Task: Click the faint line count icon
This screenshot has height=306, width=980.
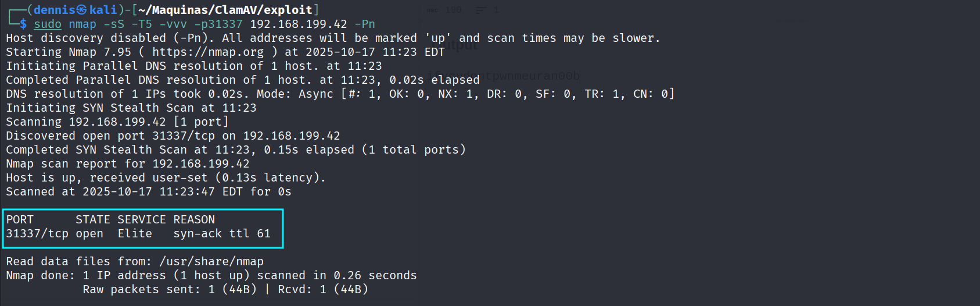Action: [x=481, y=10]
